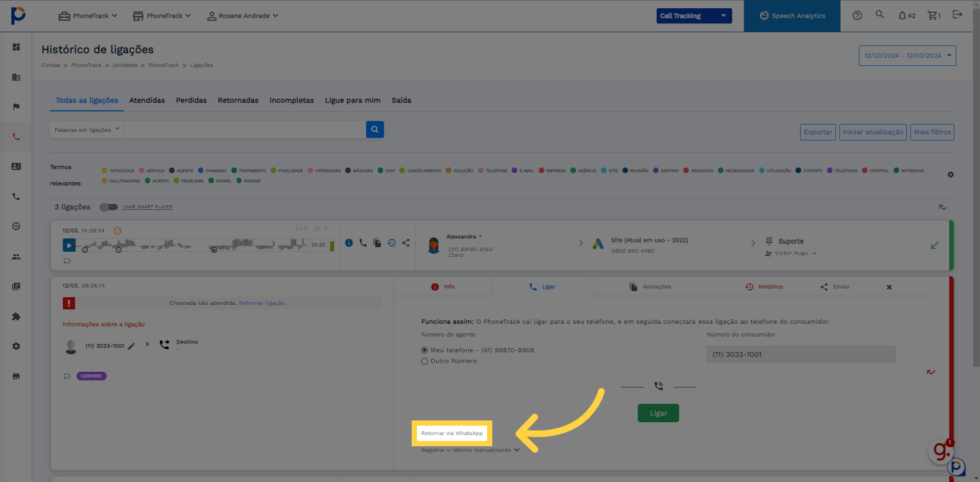Click the PhoneTrack logo icon
980x482 pixels.
pyautogui.click(x=18, y=15)
